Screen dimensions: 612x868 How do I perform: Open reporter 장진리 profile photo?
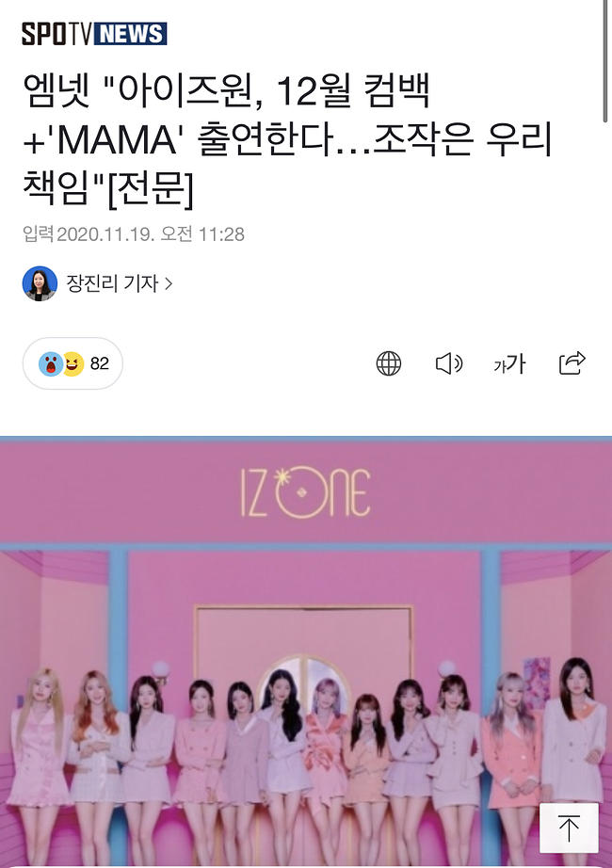[x=40, y=283]
